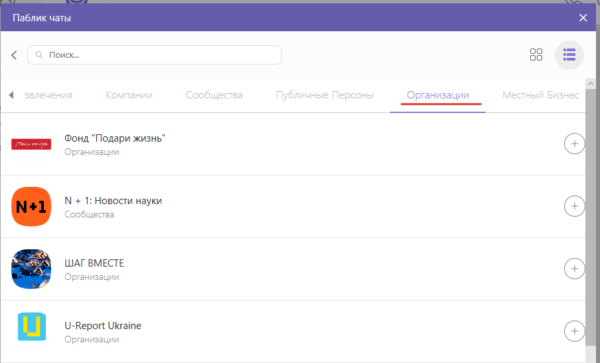The width and height of the screenshot is (600, 363).
Task: Open the Местный Бизнес tab
Action: pyautogui.click(x=540, y=95)
